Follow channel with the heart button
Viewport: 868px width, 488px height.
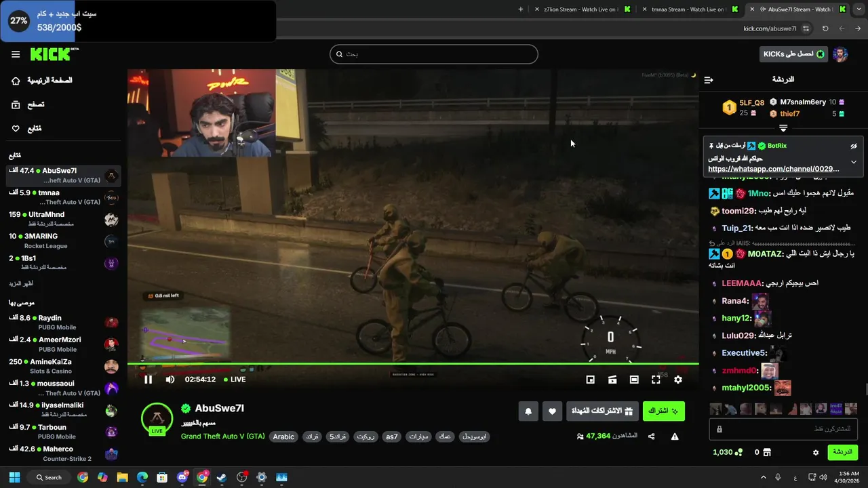[x=552, y=411]
